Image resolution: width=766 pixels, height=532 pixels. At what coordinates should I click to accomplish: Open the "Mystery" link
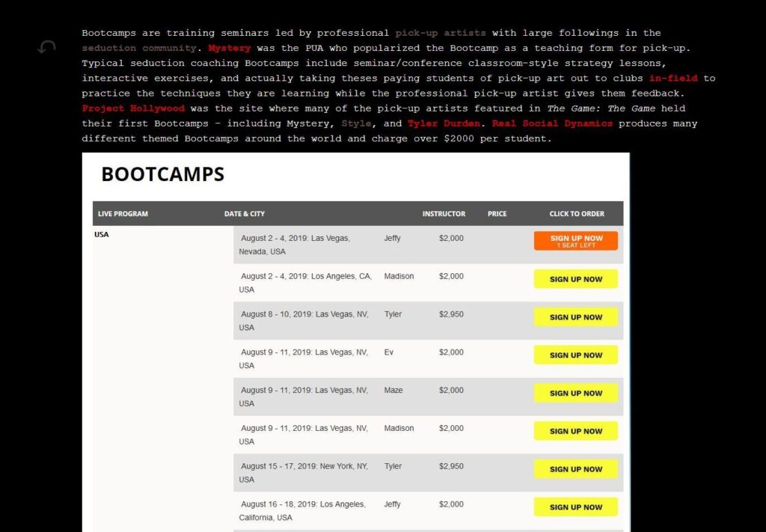[x=229, y=48]
